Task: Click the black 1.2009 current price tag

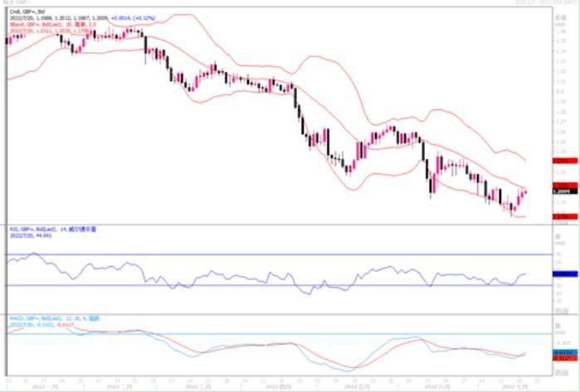Action: 565,191
